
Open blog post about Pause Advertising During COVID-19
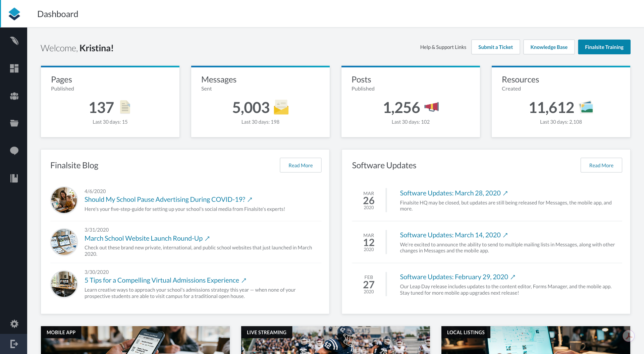168,199
